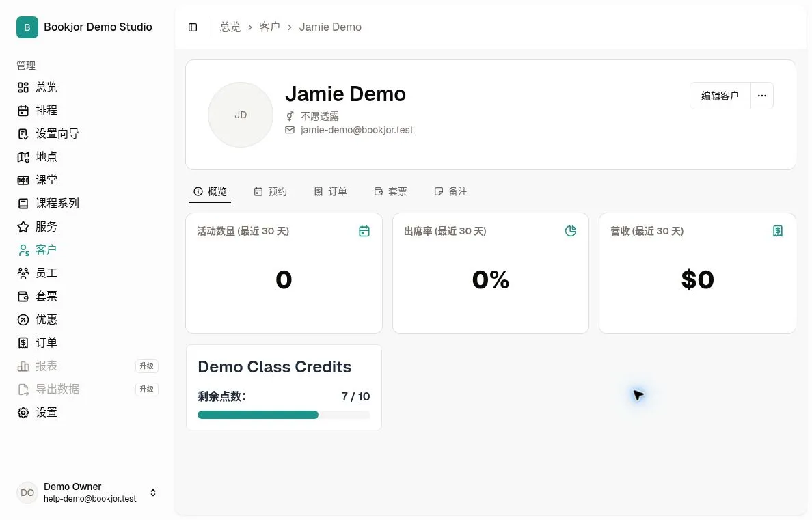Go to 总览 breadcrumb link
Viewport: 812px width, 520px height.
(230, 27)
